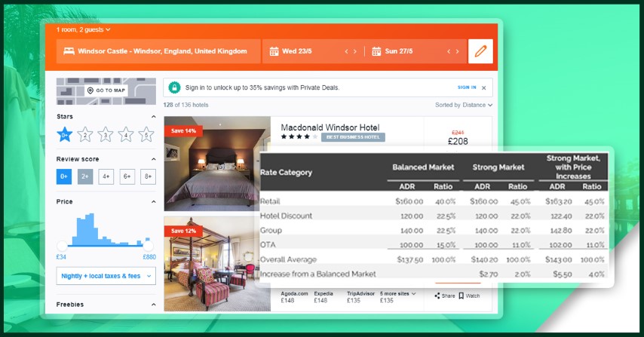
Task: Click Increase from a Balanced Market row label
Action: pos(318,274)
